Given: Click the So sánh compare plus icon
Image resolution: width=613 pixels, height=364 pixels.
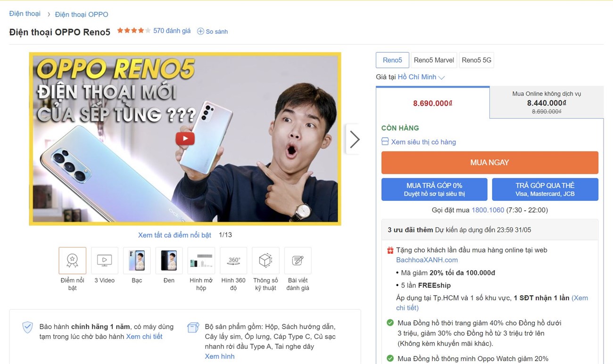Looking at the screenshot, I should tap(200, 31).
